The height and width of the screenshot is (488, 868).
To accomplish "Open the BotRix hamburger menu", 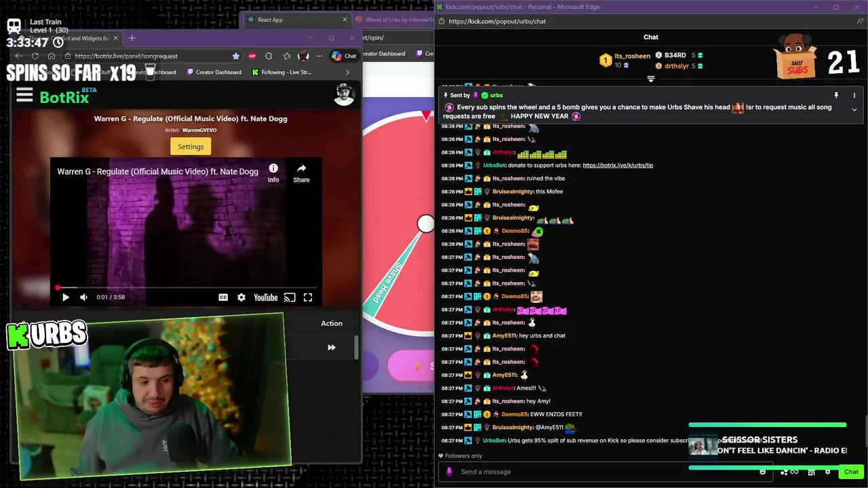I will (x=24, y=96).
